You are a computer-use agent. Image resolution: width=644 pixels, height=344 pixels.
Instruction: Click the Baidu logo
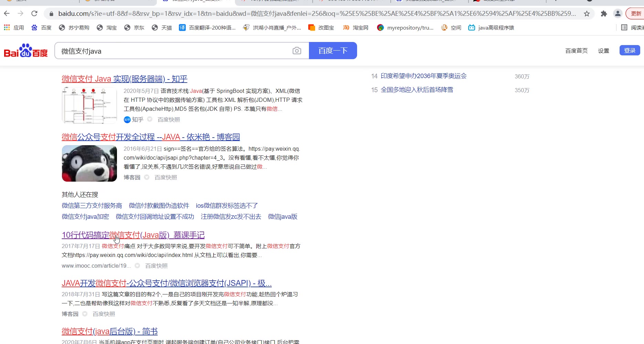pos(26,51)
